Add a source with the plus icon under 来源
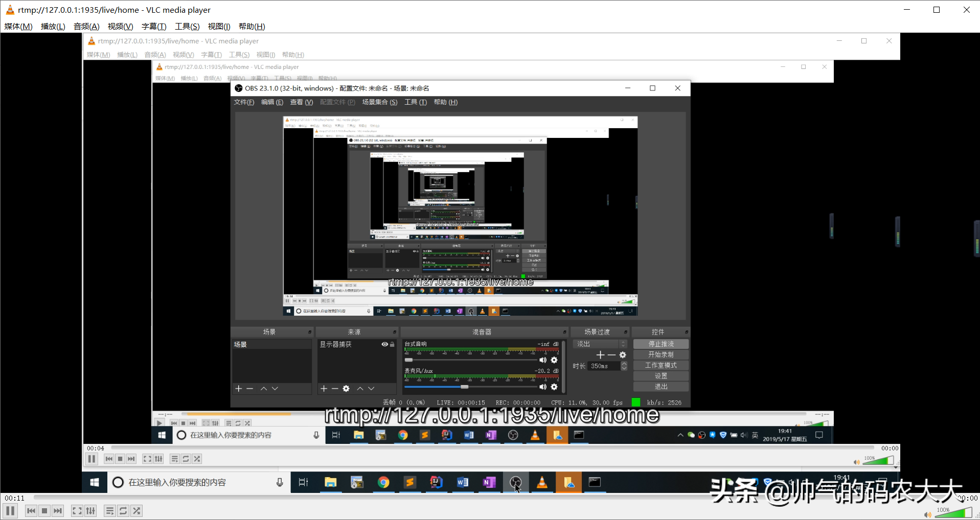 [x=324, y=389]
